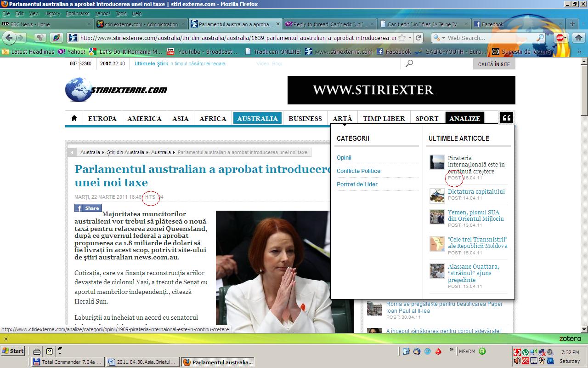Open the Facebook bookmark in bookmarks toolbar
This screenshot has width=588, height=368.
pyautogui.click(x=394, y=52)
